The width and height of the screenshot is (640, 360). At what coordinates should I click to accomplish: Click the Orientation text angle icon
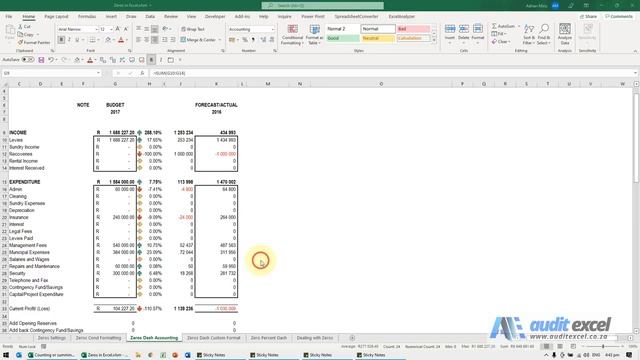[165, 29]
